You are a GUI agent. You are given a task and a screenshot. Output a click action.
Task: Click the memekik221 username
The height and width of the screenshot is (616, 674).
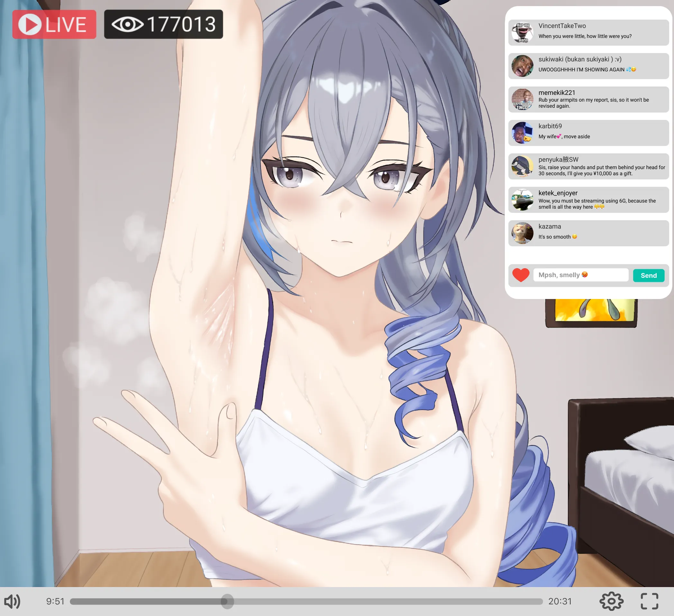(556, 93)
